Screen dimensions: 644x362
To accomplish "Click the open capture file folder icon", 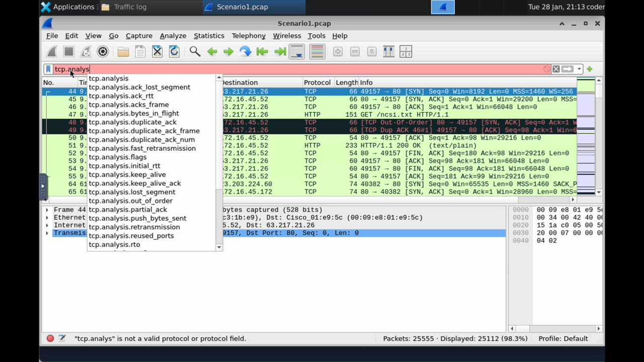I will (123, 51).
